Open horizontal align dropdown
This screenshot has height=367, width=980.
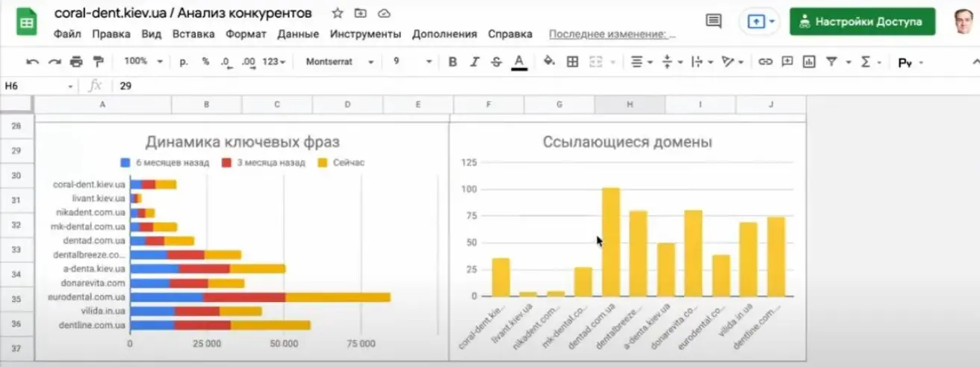coord(642,62)
